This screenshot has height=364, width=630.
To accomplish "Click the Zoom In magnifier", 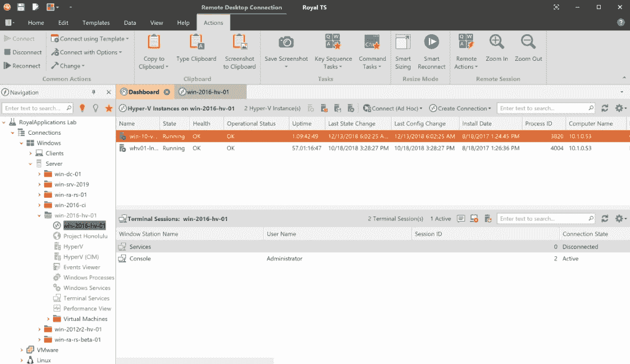I will (496, 43).
